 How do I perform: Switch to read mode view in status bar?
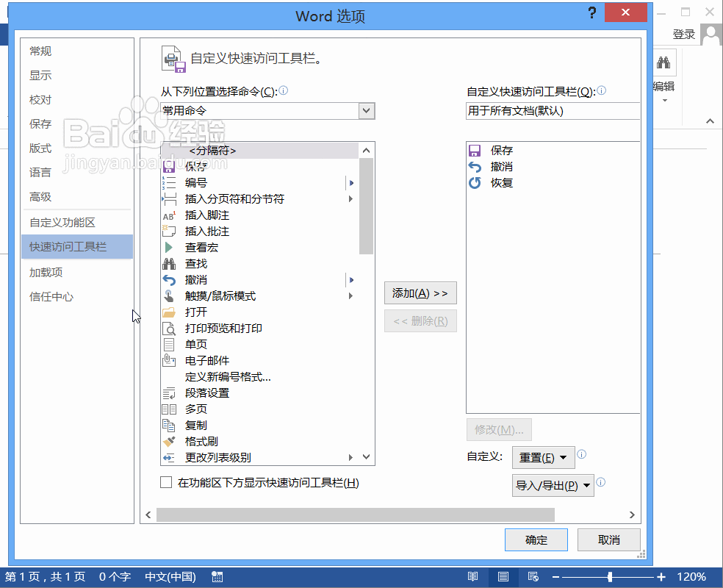coord(472,576)
